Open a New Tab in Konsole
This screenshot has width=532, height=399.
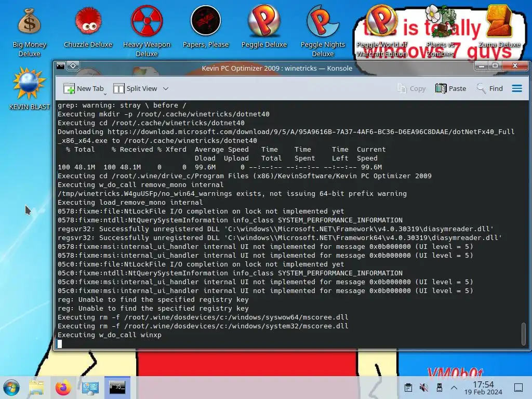point(83,88)
